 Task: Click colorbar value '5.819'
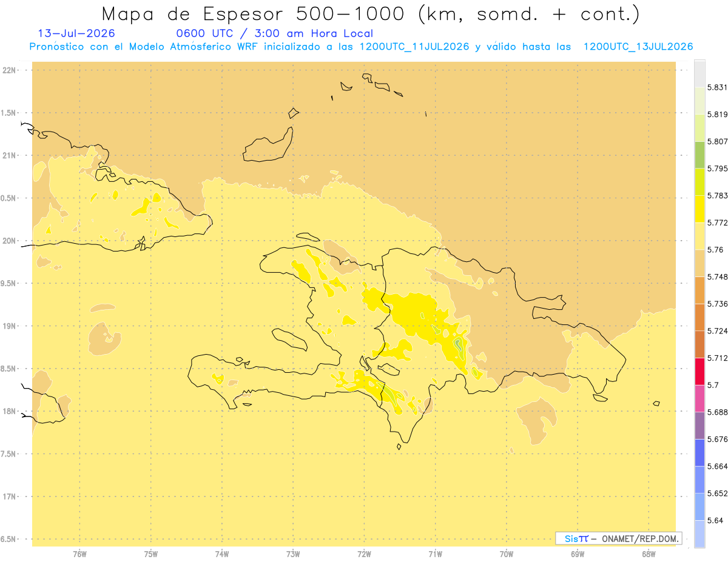click(717, 114)
